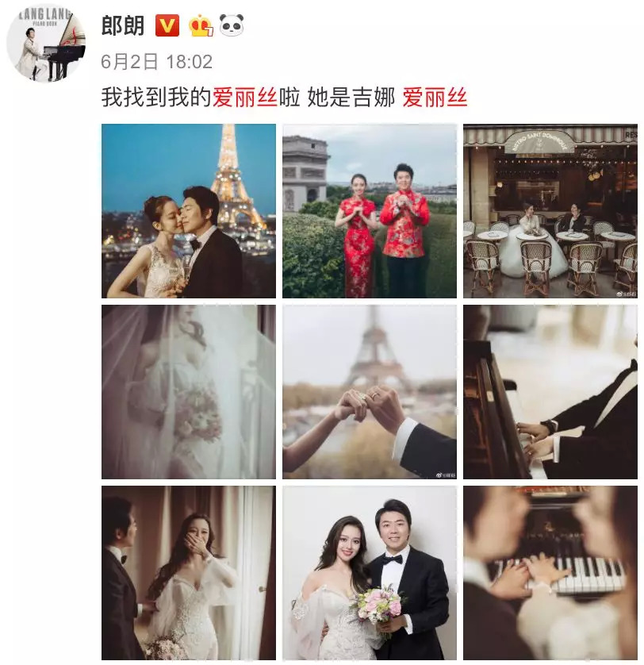This screenshot has height=665, width=644.
Task: Click the post text 我找到我的
Action: (x=156, y=97)
